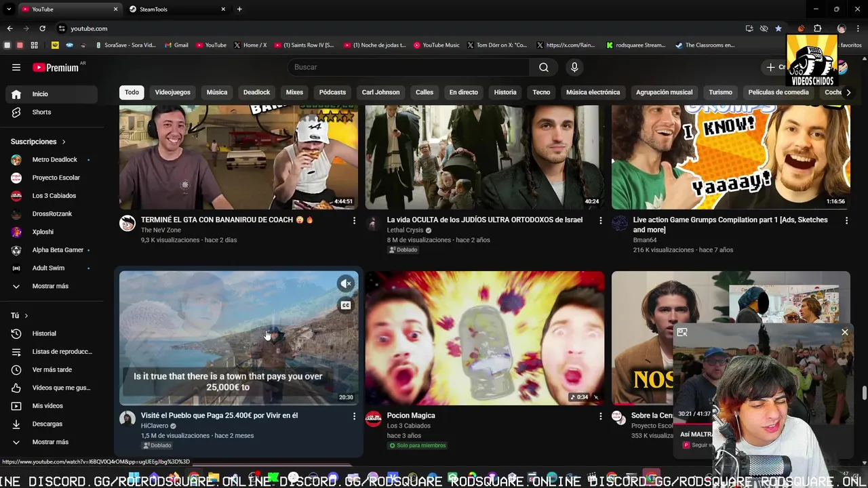This screenshot has width=868, height=488.
Task: Click the page vertical scrollbar thumb
Action: (864, 393)
